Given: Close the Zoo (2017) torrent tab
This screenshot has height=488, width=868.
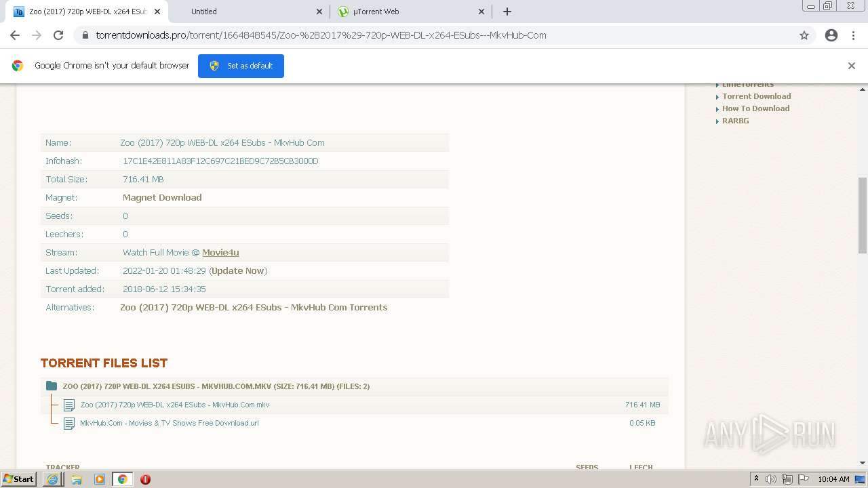Looking at the screenshot, I should pyautogui.click(x=157, y=12).
